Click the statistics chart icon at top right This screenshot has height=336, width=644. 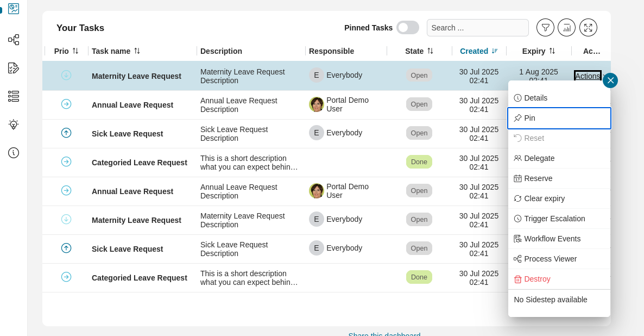coord(566,27)
